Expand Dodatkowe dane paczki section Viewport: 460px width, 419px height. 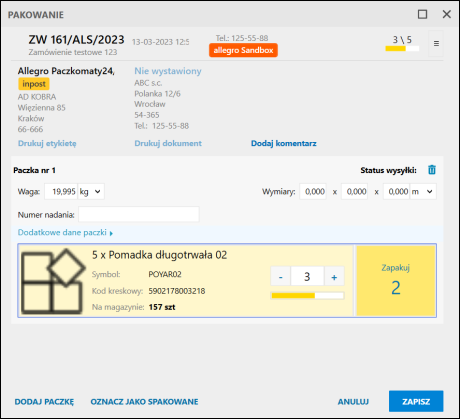pos(65,232)
